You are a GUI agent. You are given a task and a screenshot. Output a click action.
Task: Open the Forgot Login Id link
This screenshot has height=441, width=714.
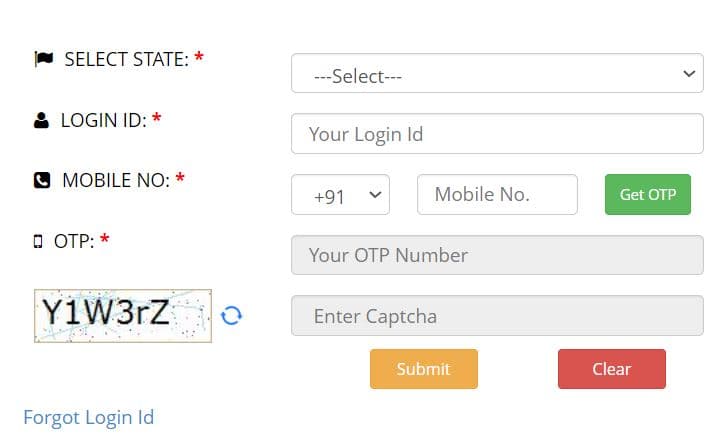[x=88, y=417]
